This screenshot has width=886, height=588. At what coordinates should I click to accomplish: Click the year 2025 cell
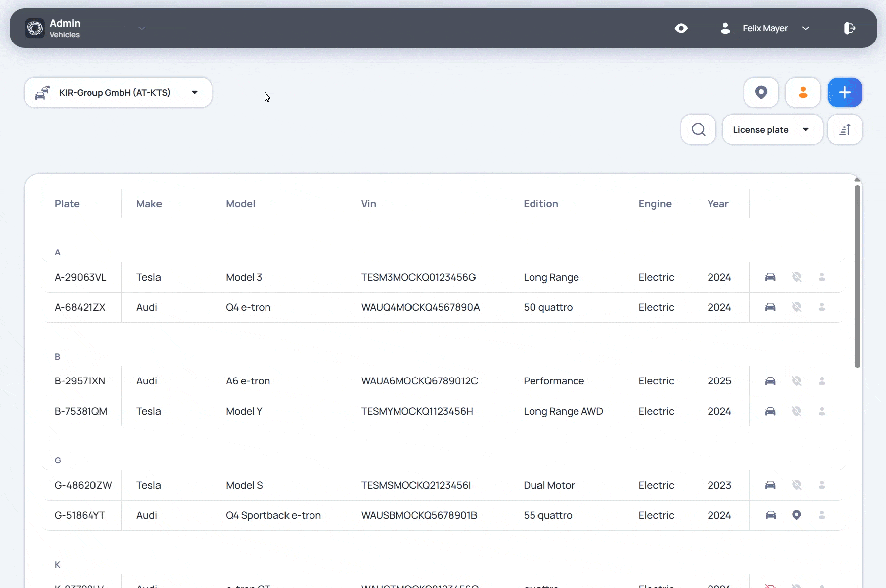pos(719,381)
